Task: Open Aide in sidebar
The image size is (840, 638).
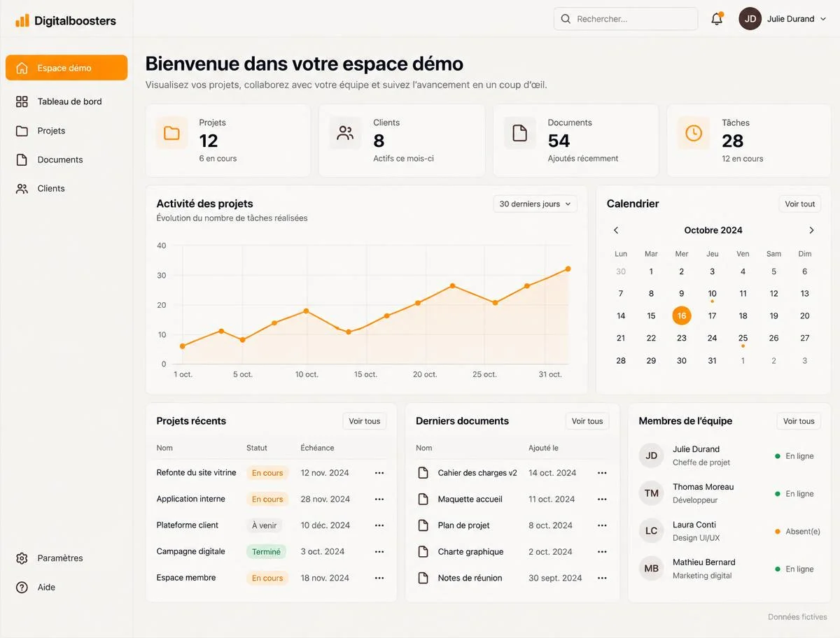Action: 66,587
